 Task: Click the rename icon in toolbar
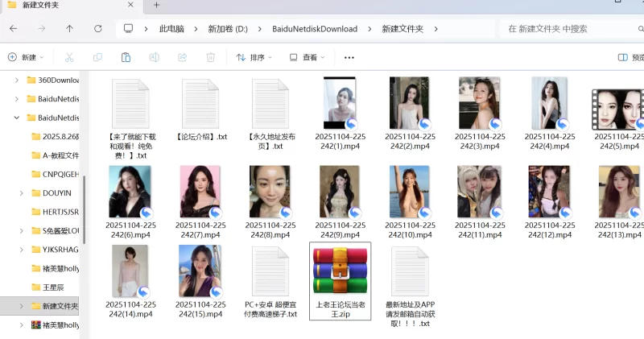click(x=154, y=57)
